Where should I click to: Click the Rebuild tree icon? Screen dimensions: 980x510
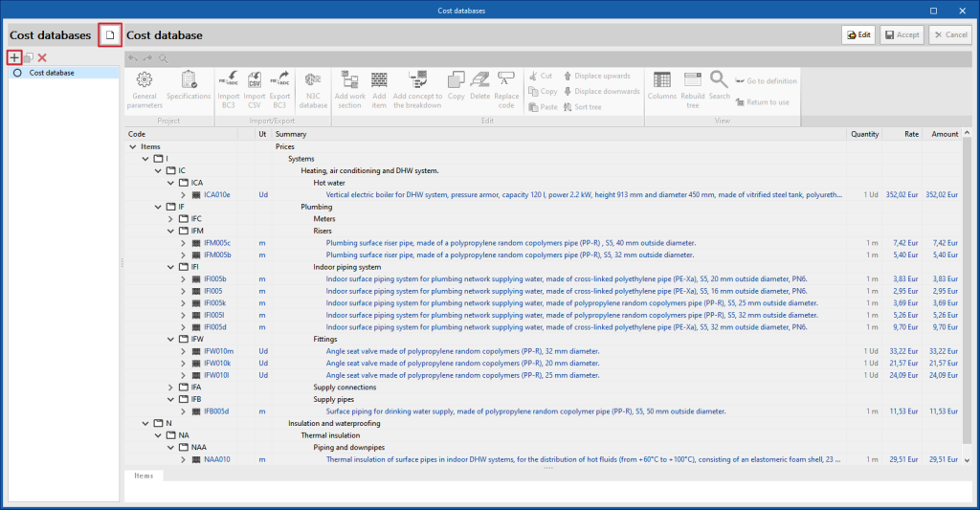[692, 81]
